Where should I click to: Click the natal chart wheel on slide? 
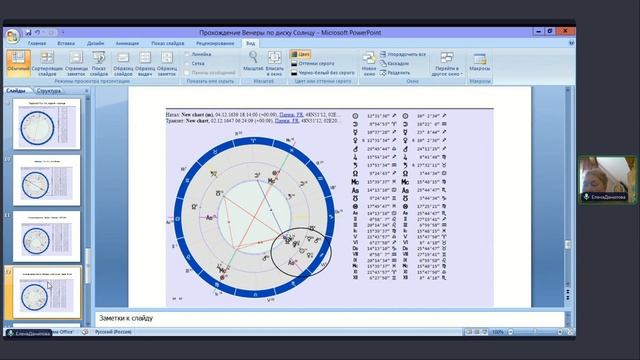click(254, 217)
